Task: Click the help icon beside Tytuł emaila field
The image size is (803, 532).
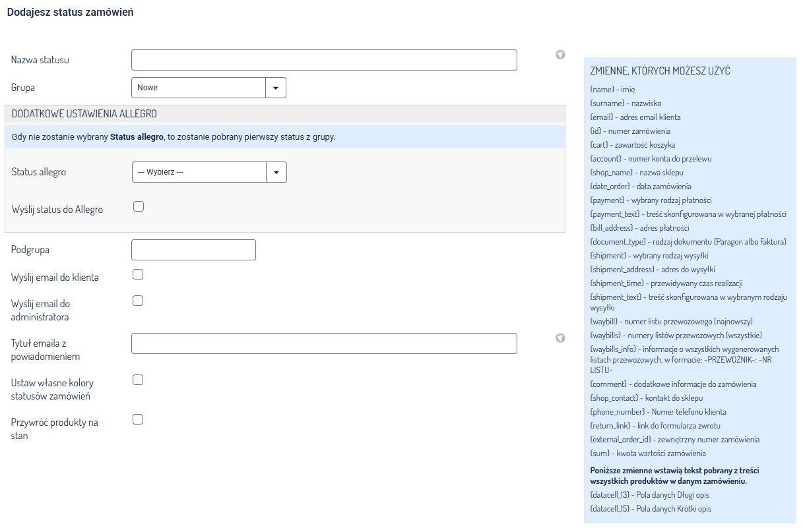Action: (560, 338)
